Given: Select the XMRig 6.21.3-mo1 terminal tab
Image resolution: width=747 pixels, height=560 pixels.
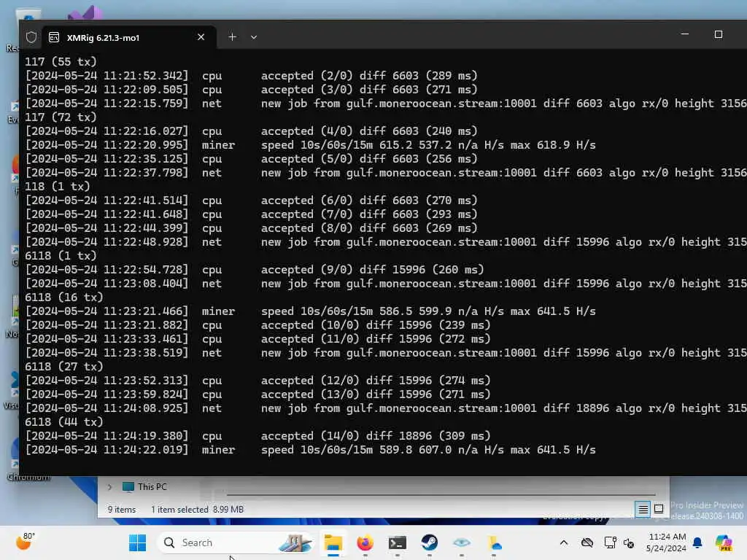Looking at the screenshot, I should coord(130,37).
